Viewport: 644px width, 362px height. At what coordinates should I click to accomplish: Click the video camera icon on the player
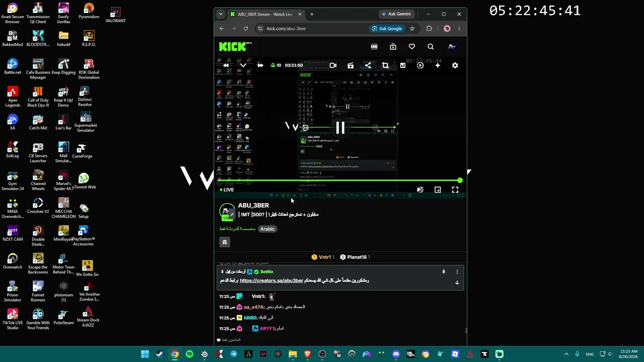333,65
